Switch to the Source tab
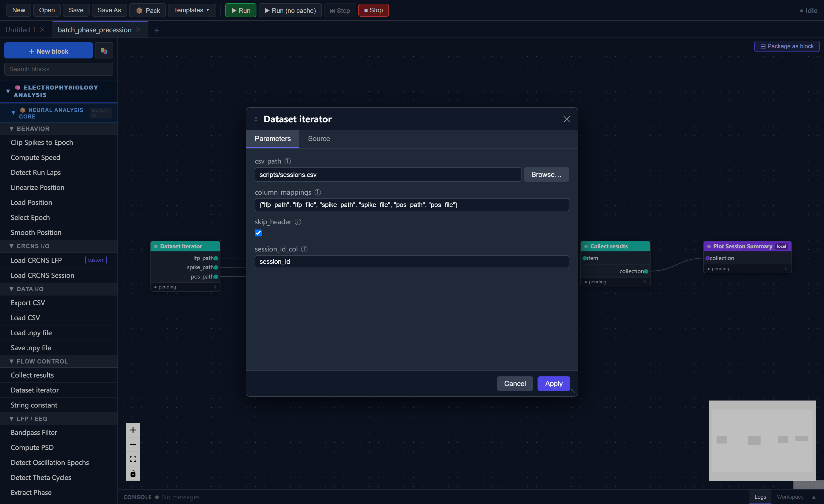This screenshot has width=824, height=504. click(x=319, y=139)
